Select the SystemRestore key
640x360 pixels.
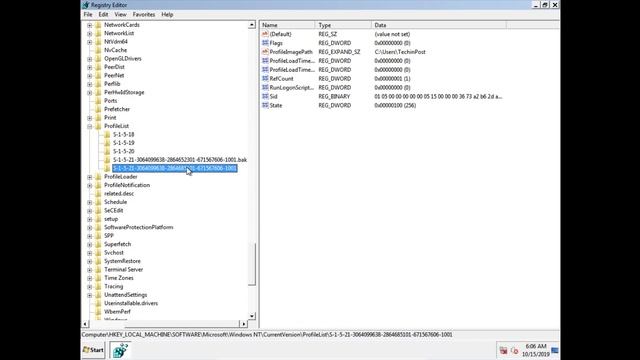tap(122, 261)
